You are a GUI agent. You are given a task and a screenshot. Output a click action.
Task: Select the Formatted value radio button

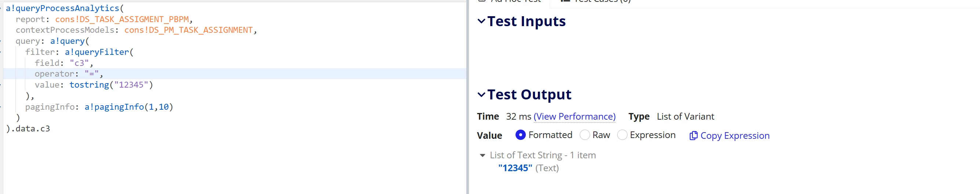(520, 135)
